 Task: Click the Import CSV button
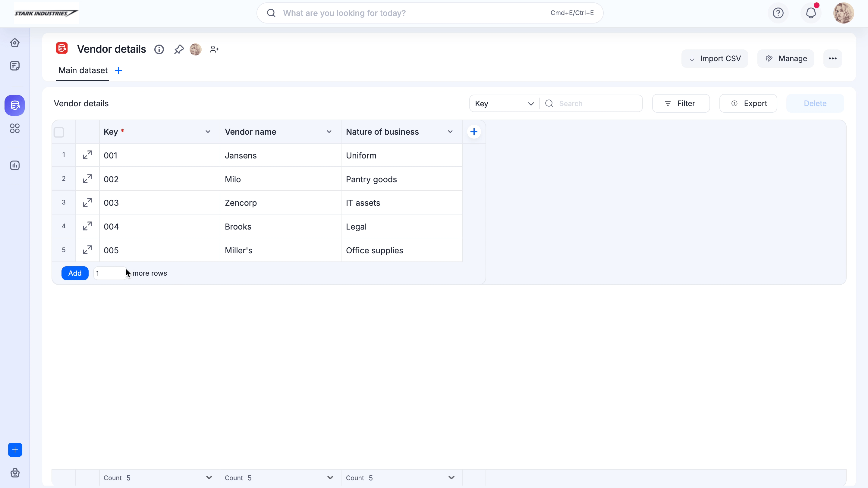[x=714, y=59]
